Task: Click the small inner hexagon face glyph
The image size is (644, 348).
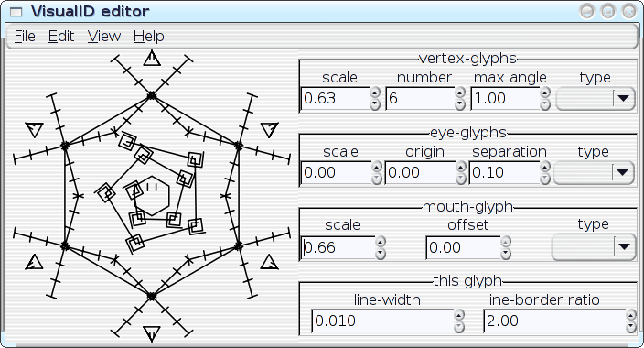Action: [x=152, y=196]
